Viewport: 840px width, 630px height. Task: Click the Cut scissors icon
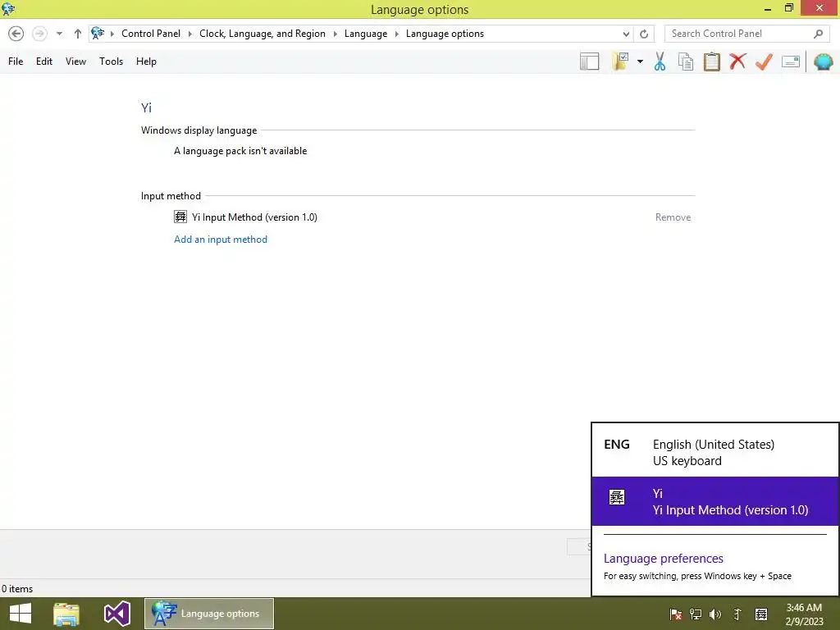660,62
